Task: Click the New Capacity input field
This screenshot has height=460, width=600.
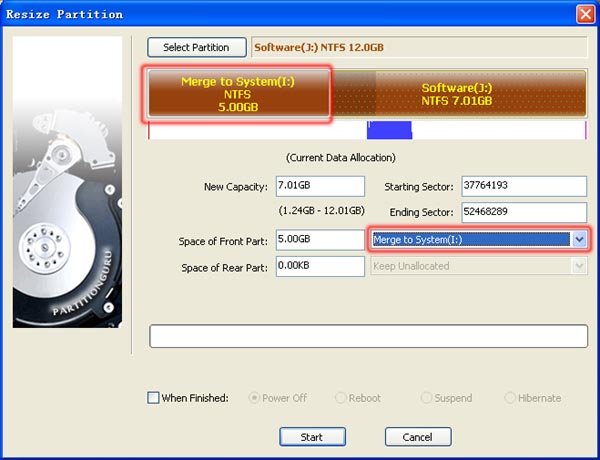Action: (320, 186)
